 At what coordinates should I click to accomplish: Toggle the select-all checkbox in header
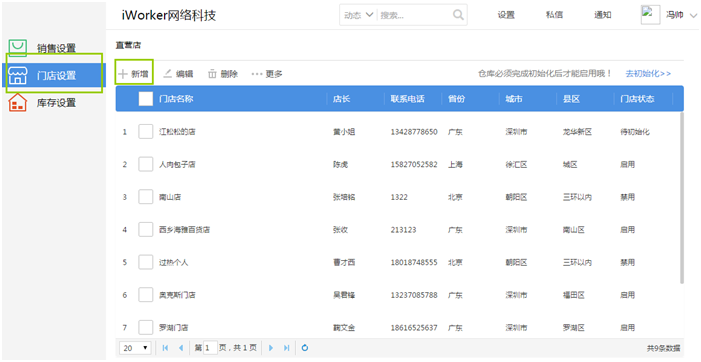pyautogui.click(x=146, y=99)
